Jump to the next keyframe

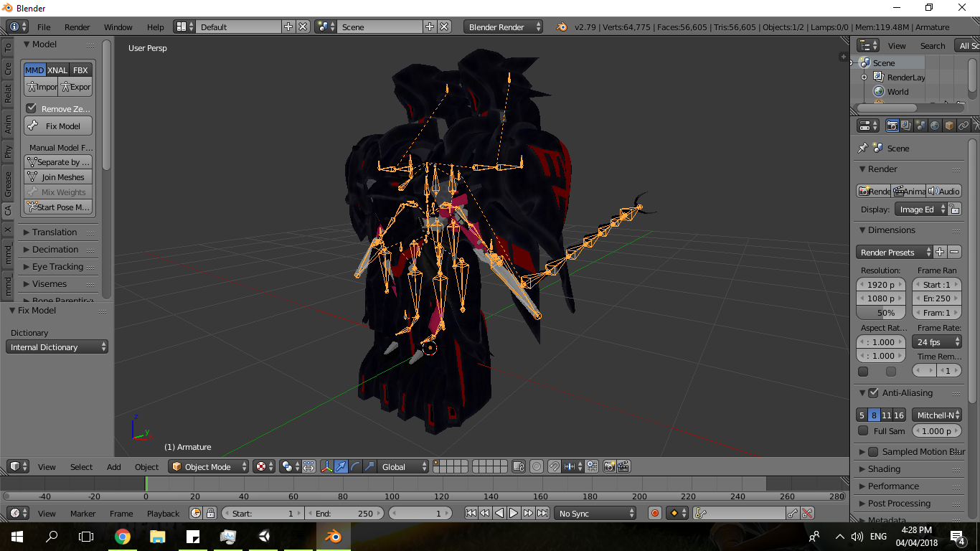[529, 513]
